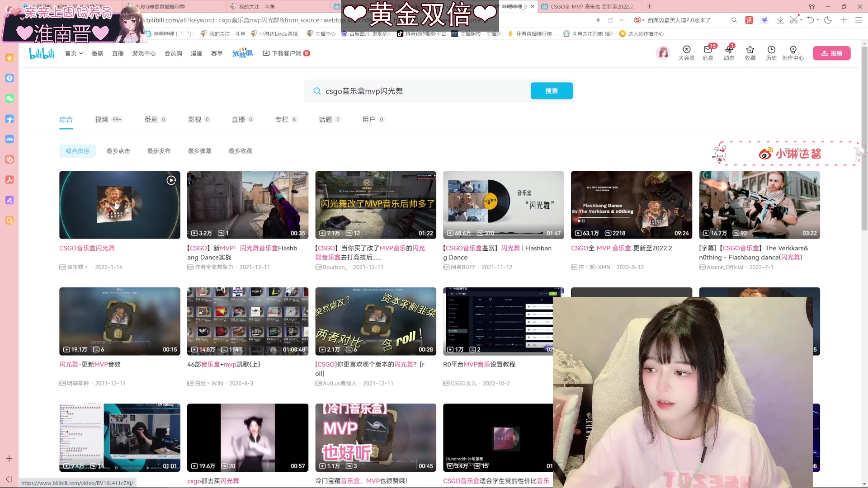Expand the 首页 dropdown arrow
This screenshot has height=488, width=868.
coord(81,53)
